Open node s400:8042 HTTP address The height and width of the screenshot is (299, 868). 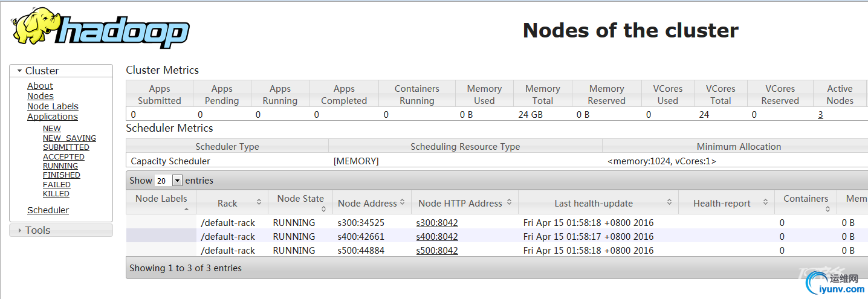(437, 237)
